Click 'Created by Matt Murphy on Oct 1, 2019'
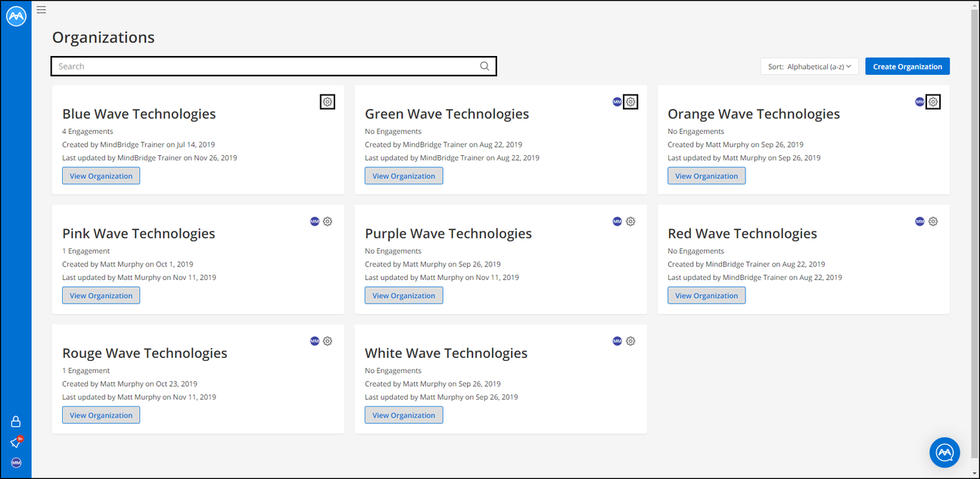 127,264
